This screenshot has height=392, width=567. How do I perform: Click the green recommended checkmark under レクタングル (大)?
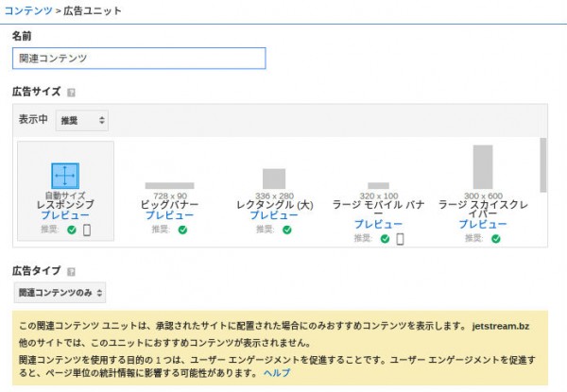(x=286, y=230)
